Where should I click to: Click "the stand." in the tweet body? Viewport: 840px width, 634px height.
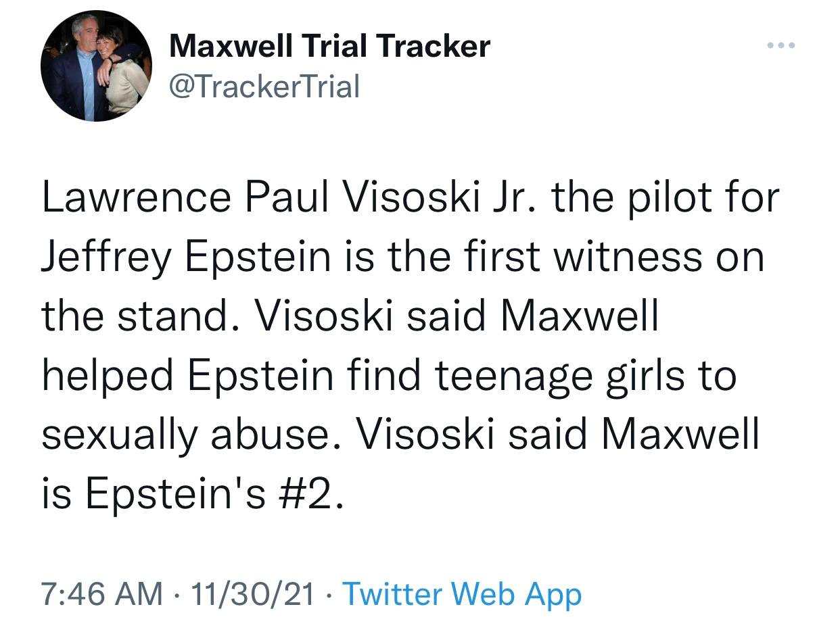tap(135, 316)
